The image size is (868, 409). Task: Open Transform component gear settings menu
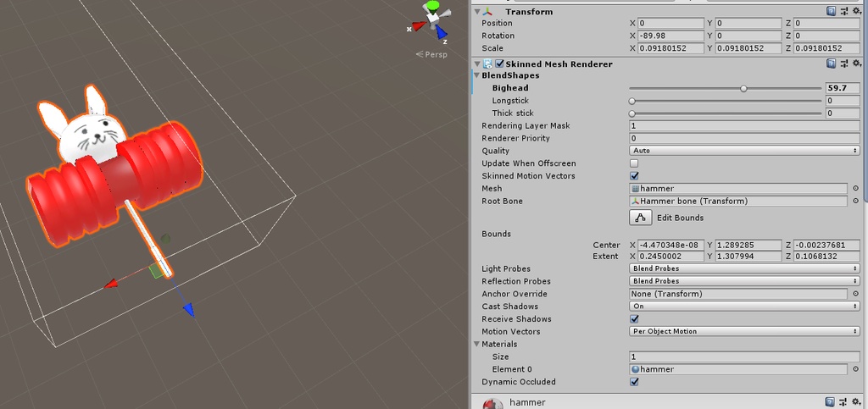856,10
